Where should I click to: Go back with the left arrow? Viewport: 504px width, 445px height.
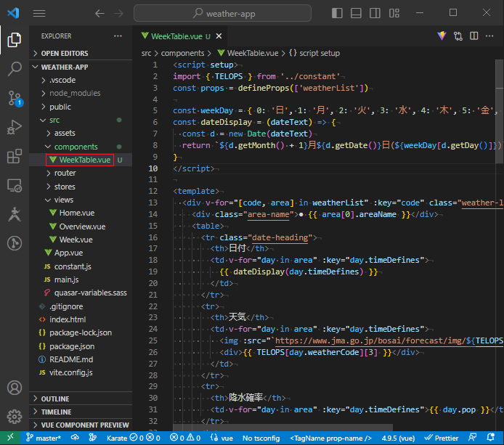(99, 13)
